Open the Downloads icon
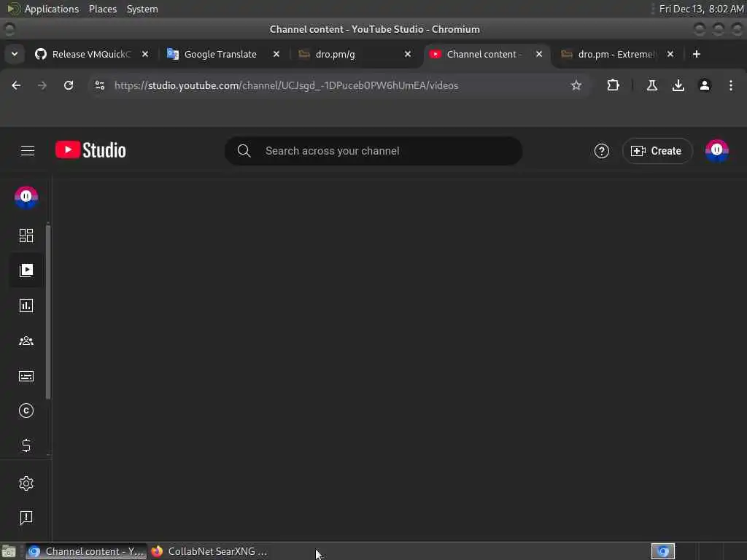Image resolution: width=747 pixels, height=560 pixels. click(678, 85)
